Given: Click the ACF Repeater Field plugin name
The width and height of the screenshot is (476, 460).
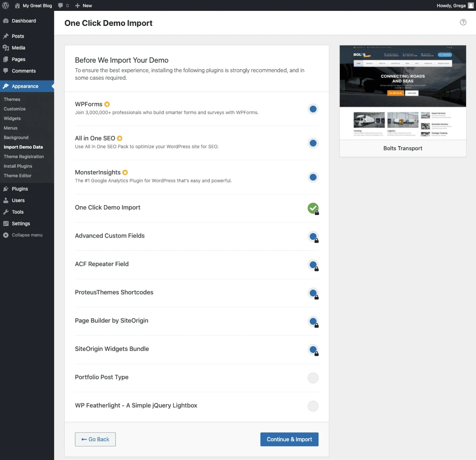Looking at the screenshot, I should pos(102,264).
